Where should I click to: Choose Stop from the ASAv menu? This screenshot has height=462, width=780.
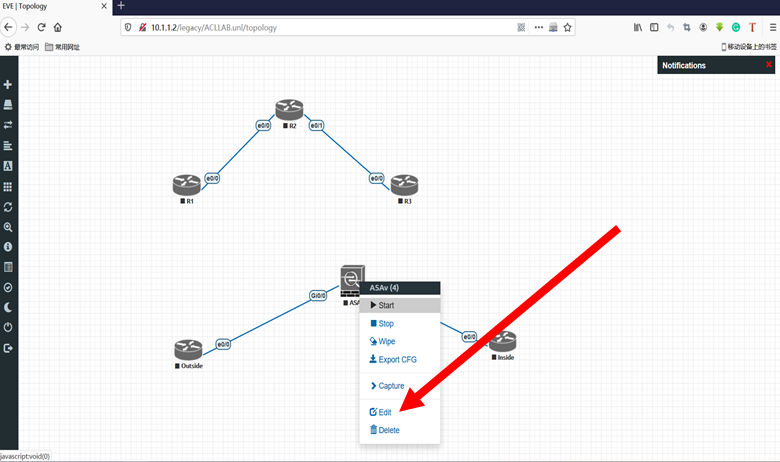coord(385,324)
